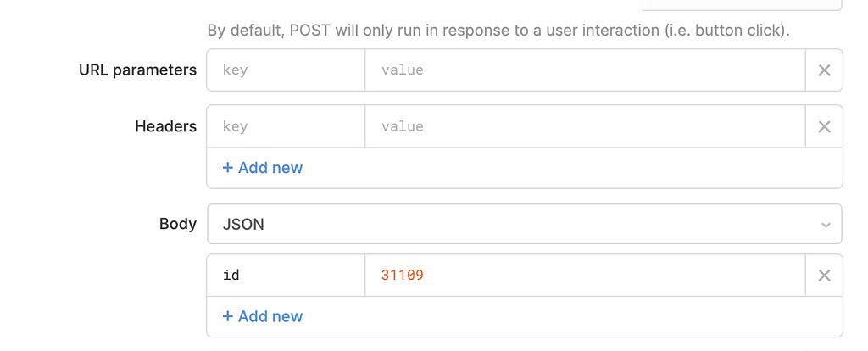Click the partially visible field at top right
Viewport: 868px width, 351px height.
pos(743,4)
